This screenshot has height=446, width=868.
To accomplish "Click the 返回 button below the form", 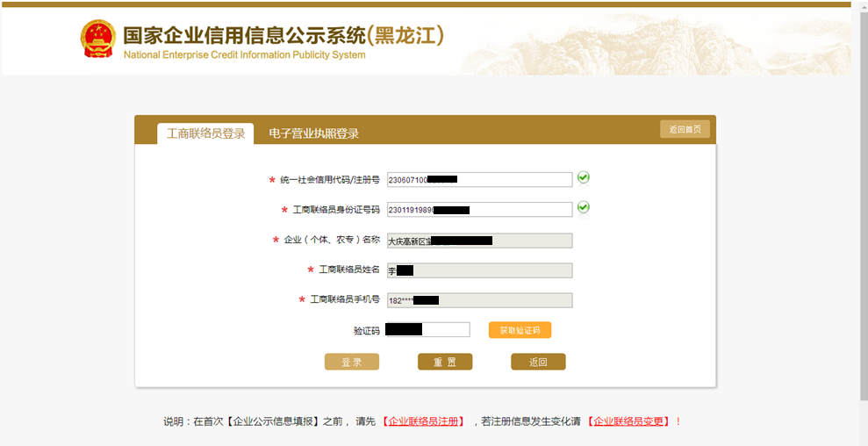I will pyautogui.click(x=538, y=362).
